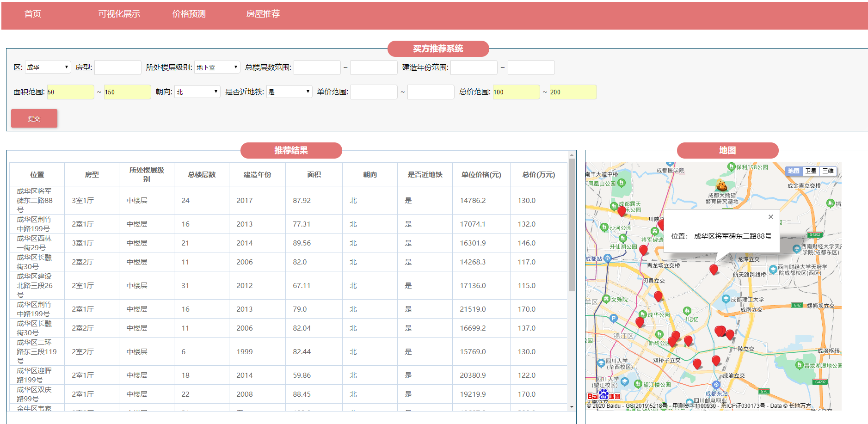This screenshot has height=424, width=868.
Task: Click red marker beside 成都露天乐公园
Action: click(622, 211)
